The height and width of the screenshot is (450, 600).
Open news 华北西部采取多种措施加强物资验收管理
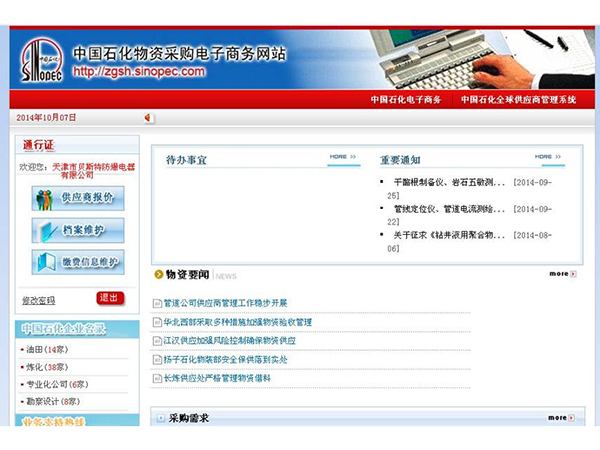tap(238, 322)
